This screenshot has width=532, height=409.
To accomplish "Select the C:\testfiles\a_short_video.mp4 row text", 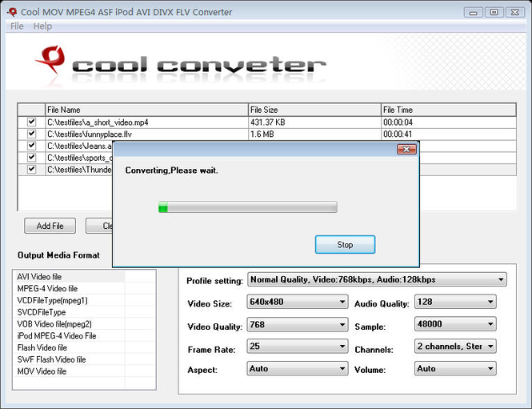I will pos(98,122).
